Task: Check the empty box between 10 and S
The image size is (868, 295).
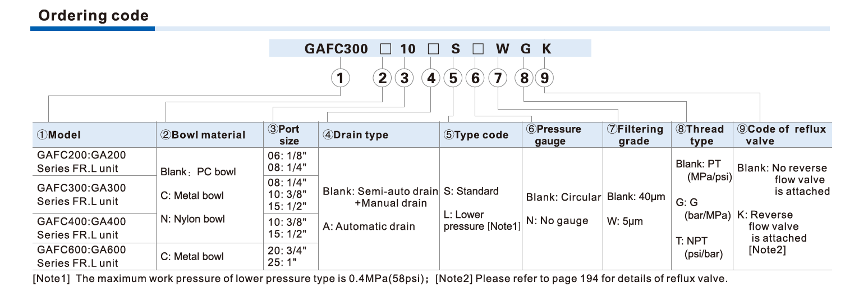Action: 433,49
